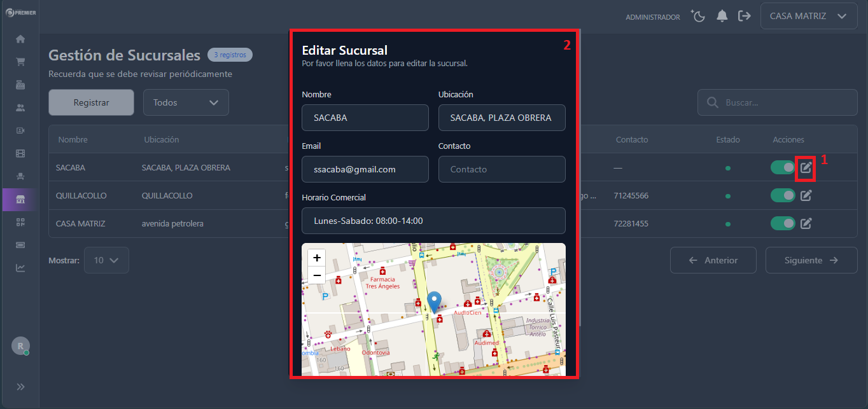Zoom in the map with plus button
868x409 pixels.
[x=316, y=258]
